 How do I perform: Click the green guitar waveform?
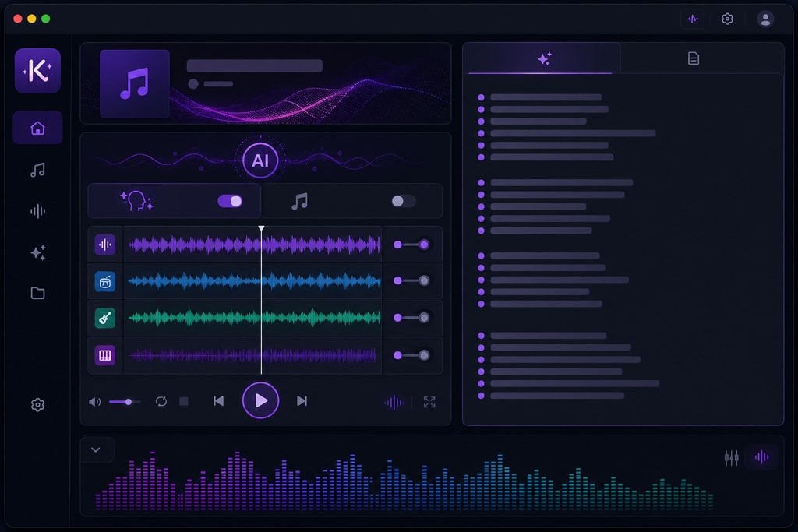click(254, 318)
